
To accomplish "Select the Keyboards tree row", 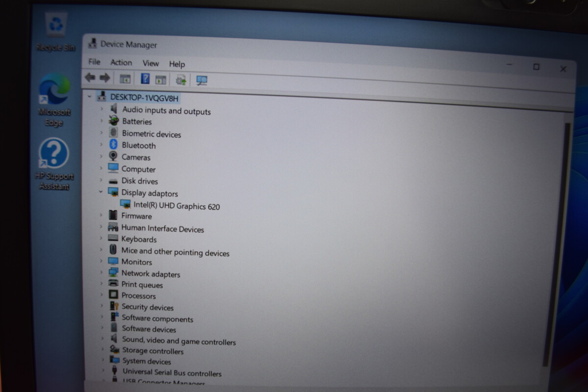I will pos(139,239).
